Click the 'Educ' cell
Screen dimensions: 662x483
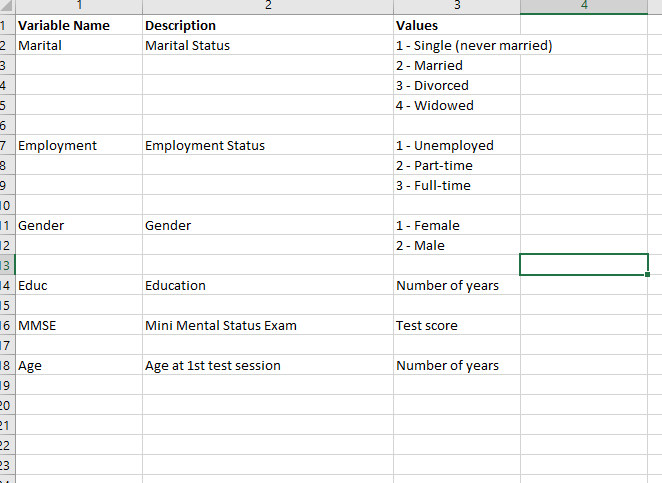tap(79, 285)
